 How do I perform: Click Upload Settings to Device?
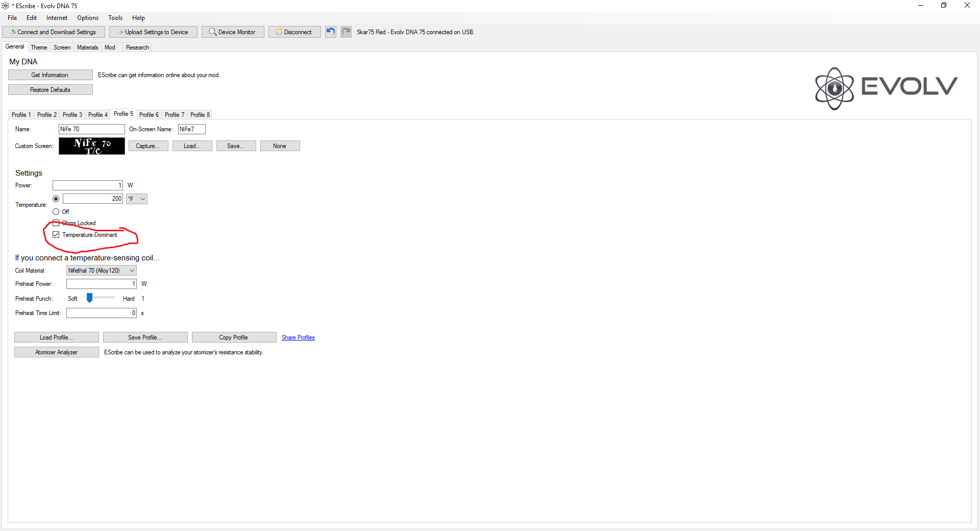(x=153, y=32)
